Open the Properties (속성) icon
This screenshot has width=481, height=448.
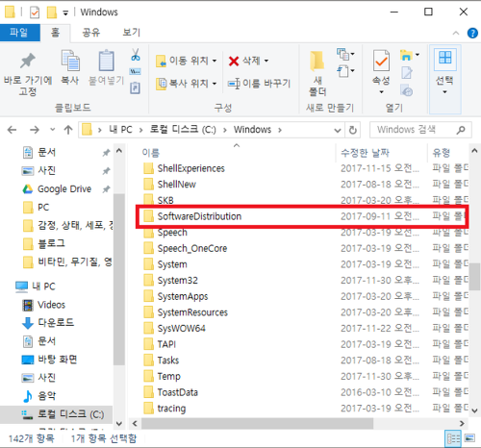381,61
